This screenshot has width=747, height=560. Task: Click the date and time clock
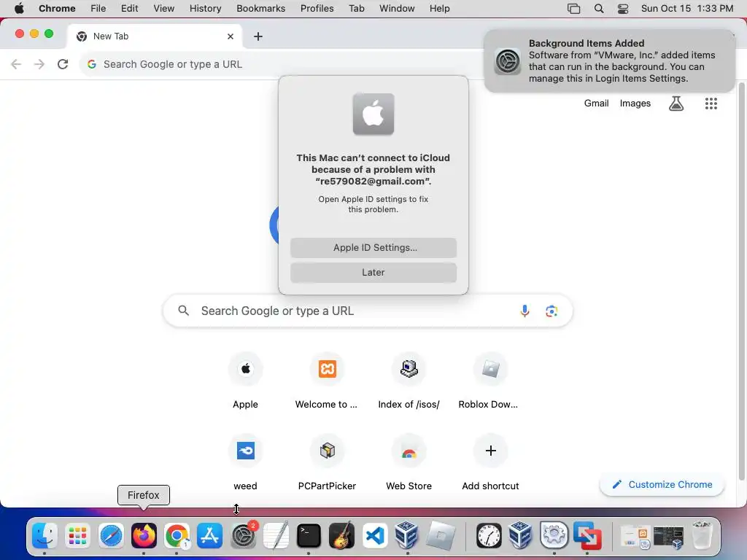[x=687, y=9]
